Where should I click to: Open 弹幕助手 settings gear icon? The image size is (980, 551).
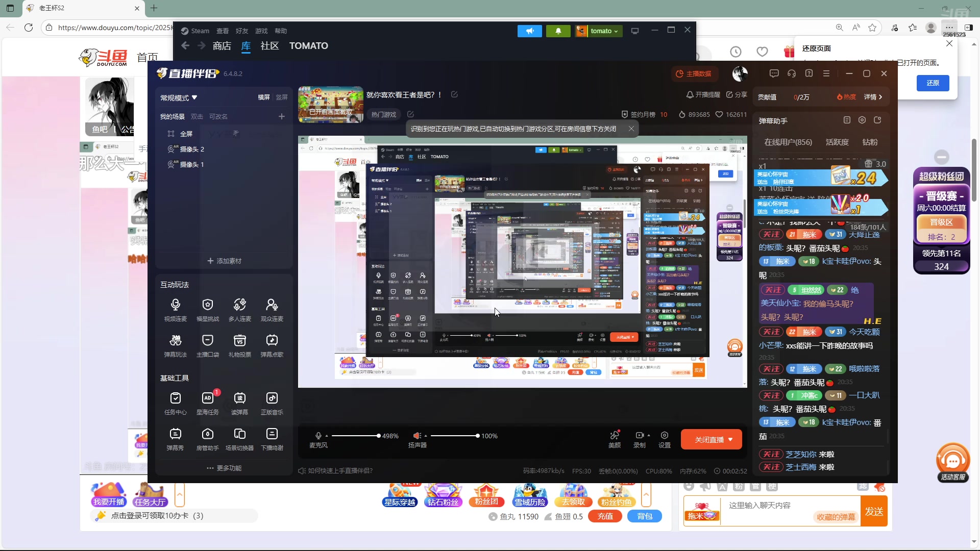(862, 120)
